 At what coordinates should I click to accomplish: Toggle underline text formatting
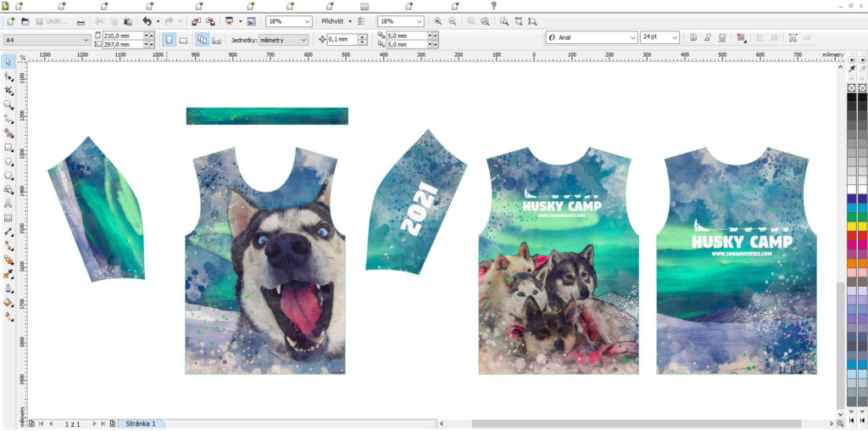tap(722, 37)
